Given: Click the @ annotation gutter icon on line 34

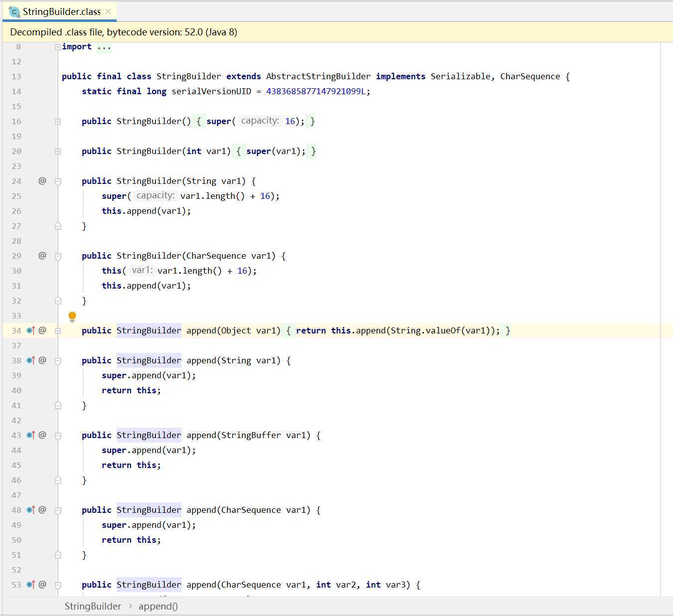Looking at the screenshot, I should tap(42, 330).
